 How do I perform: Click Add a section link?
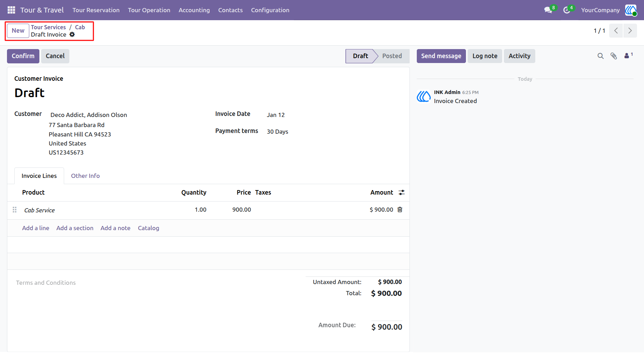(75, 228)
